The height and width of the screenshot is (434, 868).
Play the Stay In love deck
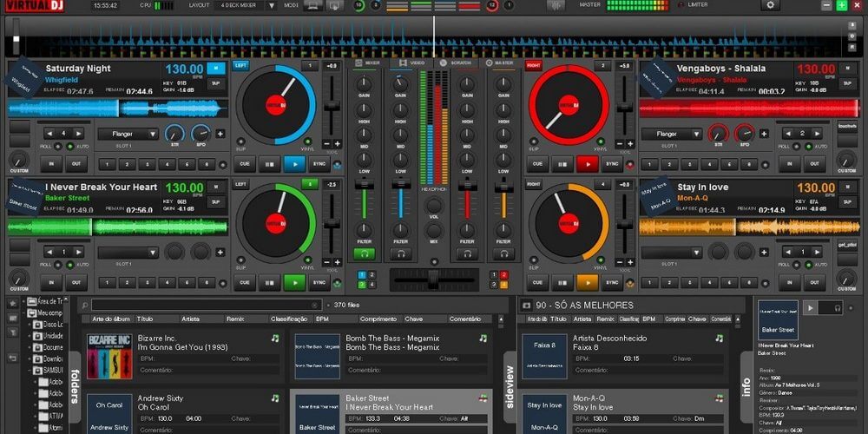(588, 282)
